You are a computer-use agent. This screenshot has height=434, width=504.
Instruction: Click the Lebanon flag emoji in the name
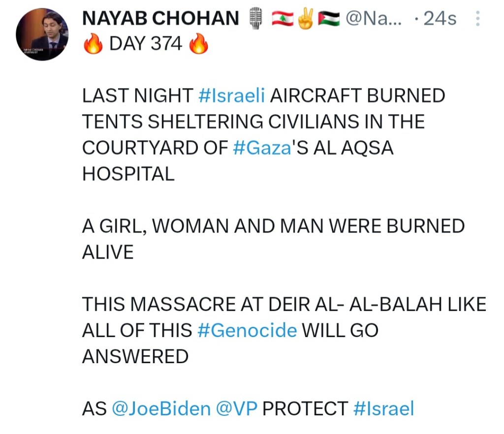(283, 19)
